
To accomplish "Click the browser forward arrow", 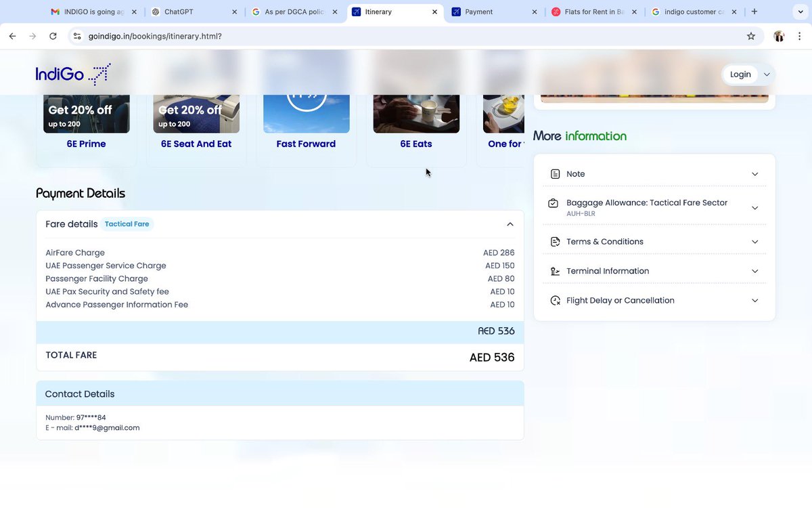I will click(x=32, y=36).
